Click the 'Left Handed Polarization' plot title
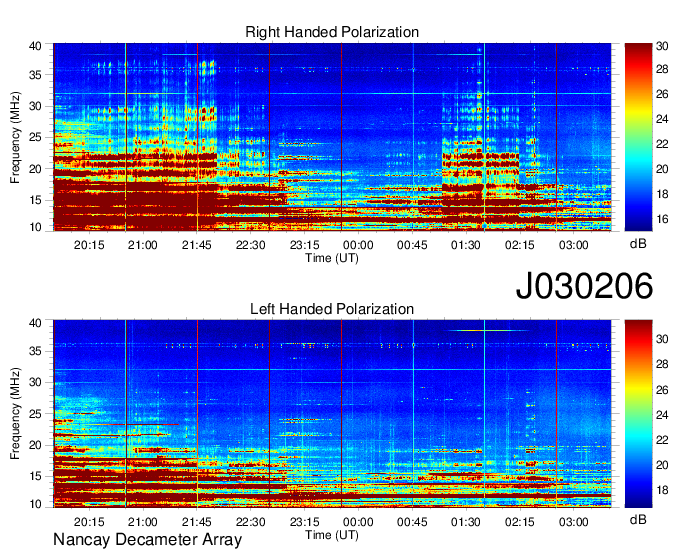The width and height of the screenshot is (680, 552). (332, 309)
